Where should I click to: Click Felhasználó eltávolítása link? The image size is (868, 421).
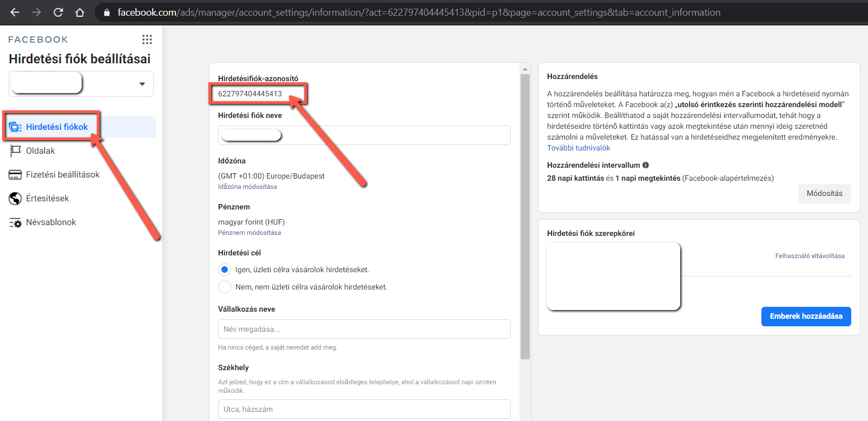pos(810,256)
